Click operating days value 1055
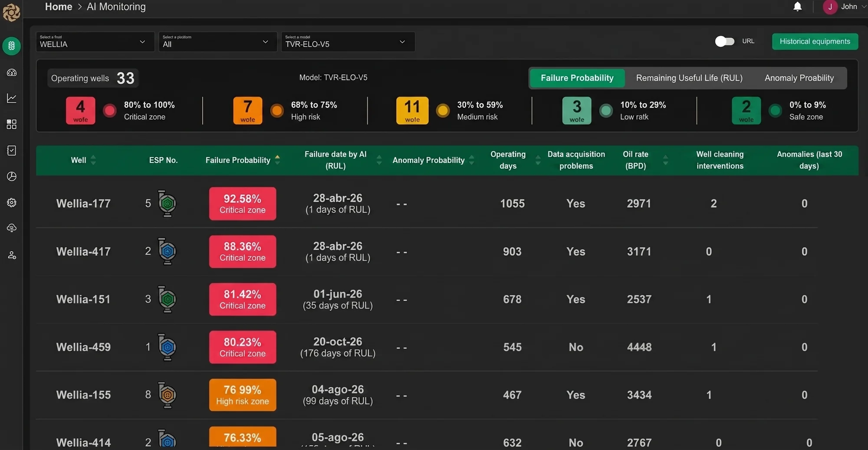The height and width of the screenshot is (450, 868). click(x=512, y=204)
